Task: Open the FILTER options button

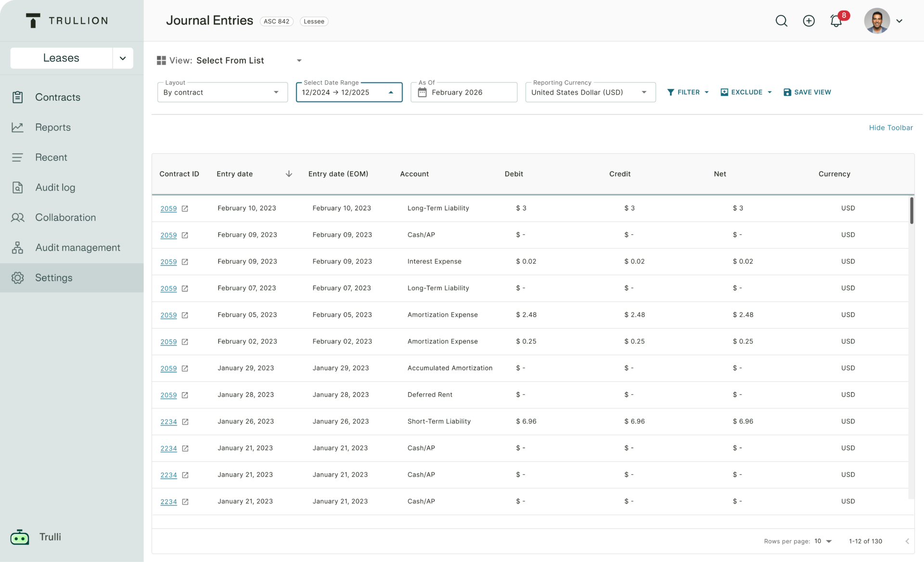Action: tap(688, 92)
